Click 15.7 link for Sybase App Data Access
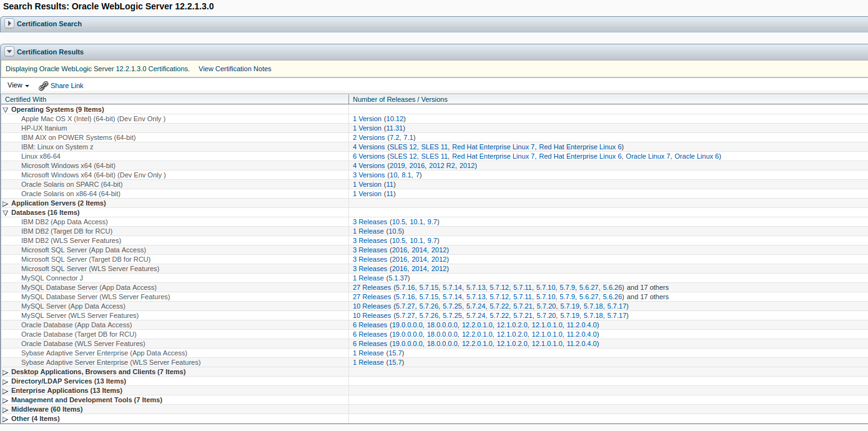Viewport: 868px width, 431px height. click(395, 353)
